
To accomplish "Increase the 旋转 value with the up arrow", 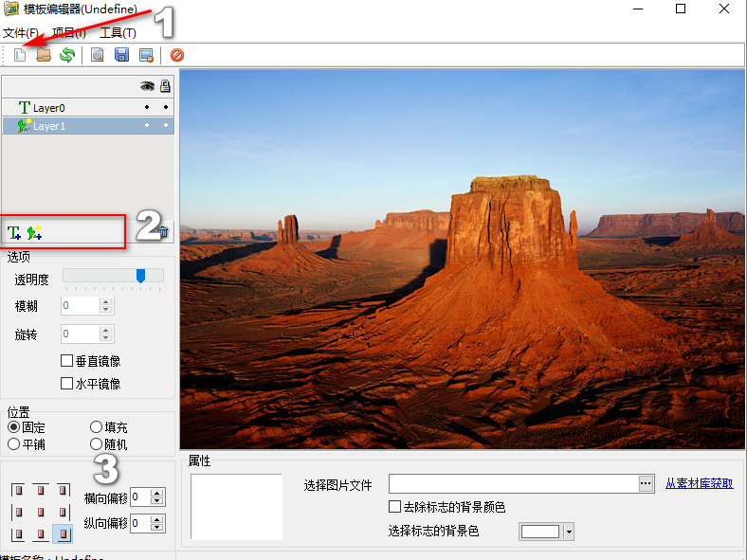I will point(106,330).
